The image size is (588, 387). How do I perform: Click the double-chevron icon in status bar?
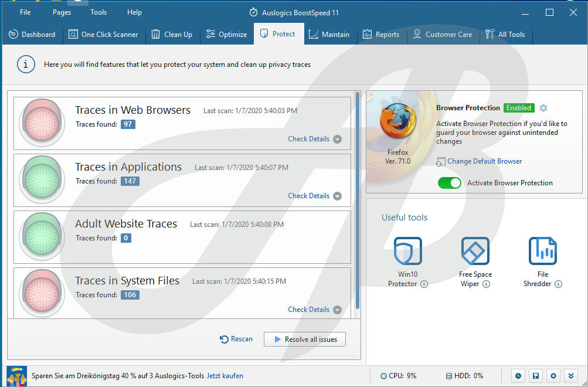tap(571, 376)
